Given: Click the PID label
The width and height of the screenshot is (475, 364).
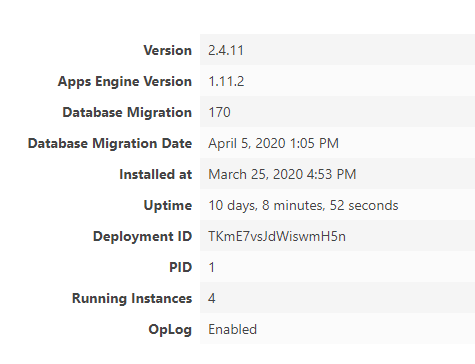Looking at the screenshot, I should pyautogui.click(x=181, y=267).
